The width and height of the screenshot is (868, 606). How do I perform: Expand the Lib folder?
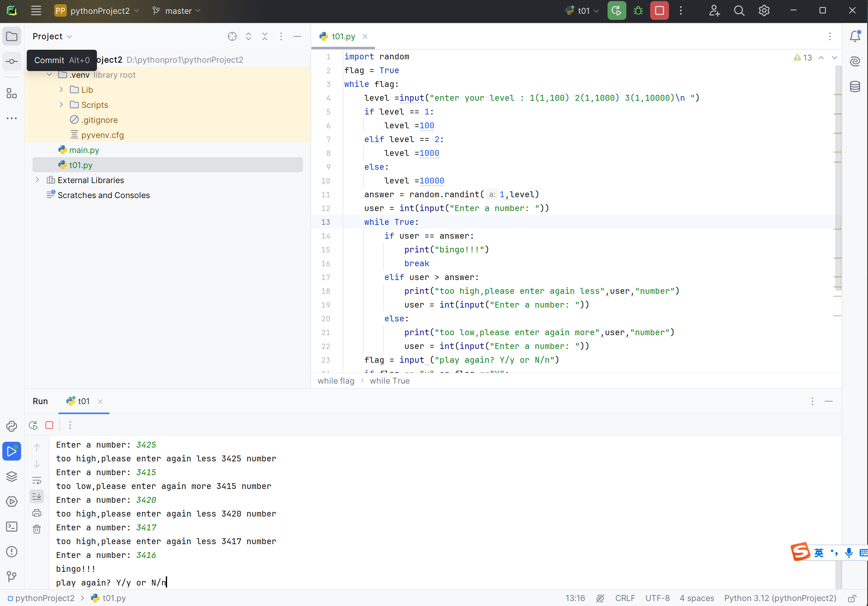pos(61,90)
